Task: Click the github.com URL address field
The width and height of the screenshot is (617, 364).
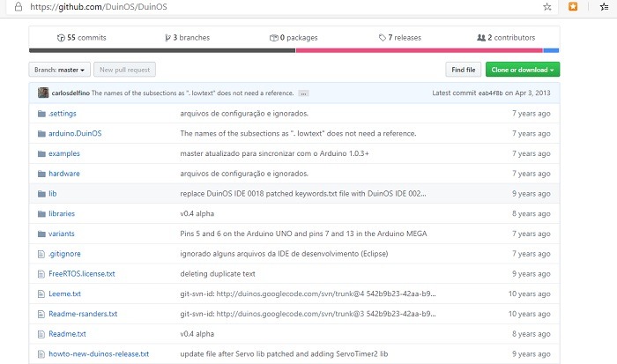Action: click(x=283, y=7)
